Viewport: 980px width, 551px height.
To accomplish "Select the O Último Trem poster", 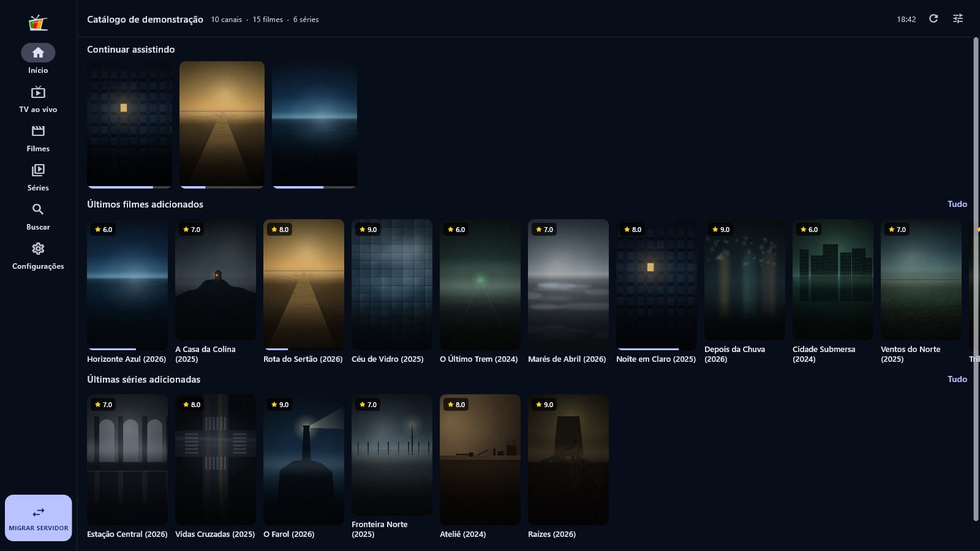I will click(x=480, y=285).
